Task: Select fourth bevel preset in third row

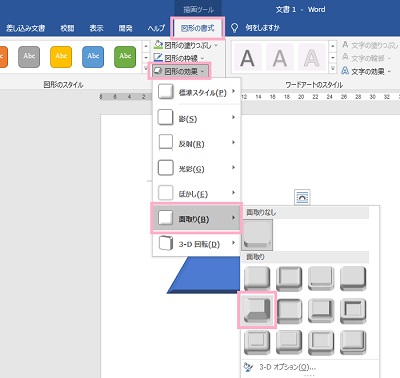Action: (353, 343)
